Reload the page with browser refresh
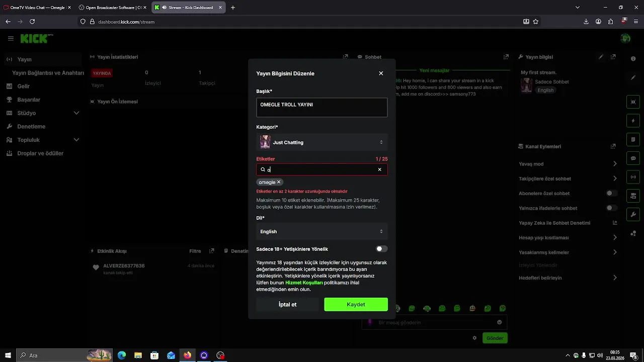The height and width of the screenshot is (362, 644). point(32,22)
